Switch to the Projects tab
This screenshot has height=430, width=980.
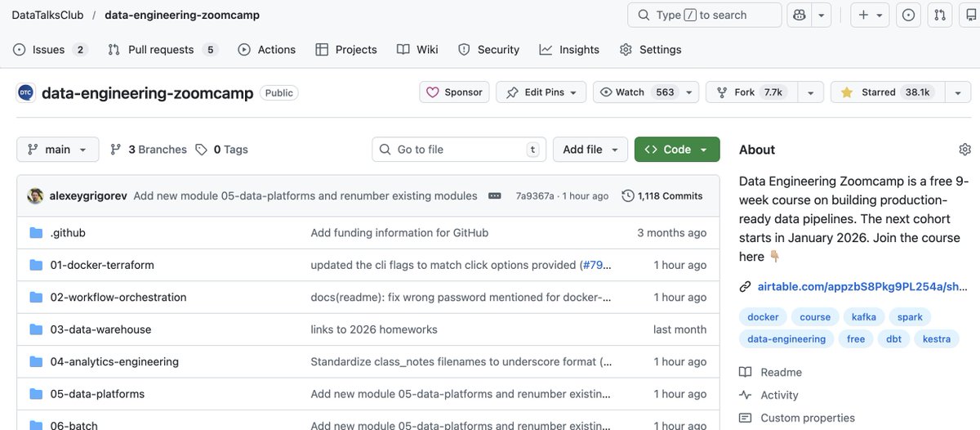pyautogui.click(x=346, y=50)
